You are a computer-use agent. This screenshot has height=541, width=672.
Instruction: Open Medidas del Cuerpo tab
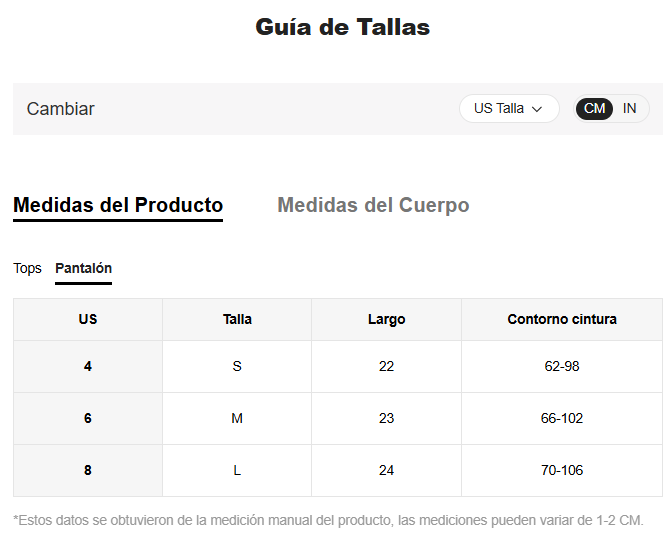pos(373,206)
